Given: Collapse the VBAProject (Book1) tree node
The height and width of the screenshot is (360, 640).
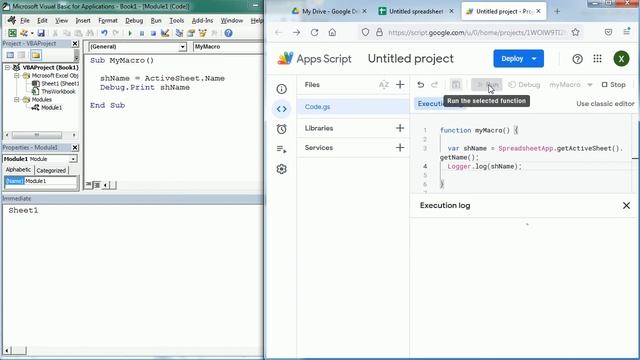Looking at the screenshot, I should (x=7, y=67).
